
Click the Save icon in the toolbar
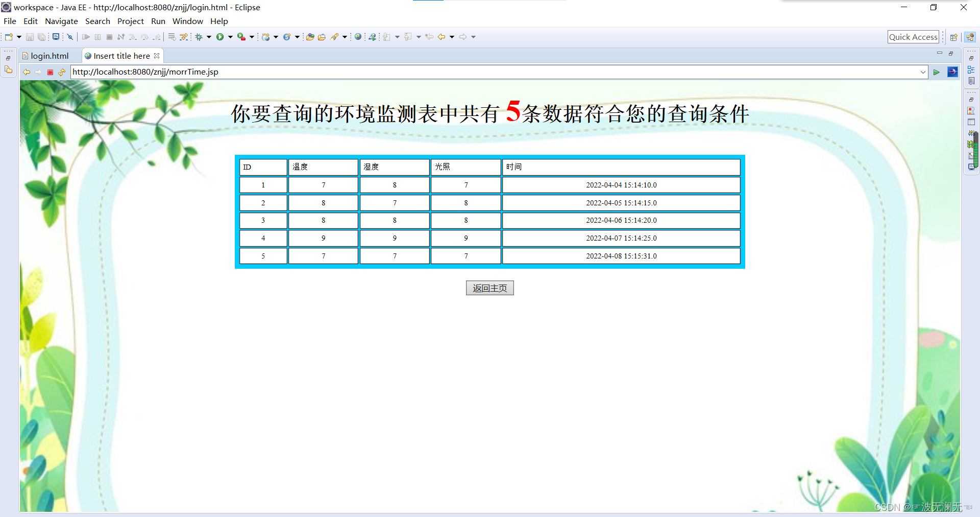click(30, 37)
